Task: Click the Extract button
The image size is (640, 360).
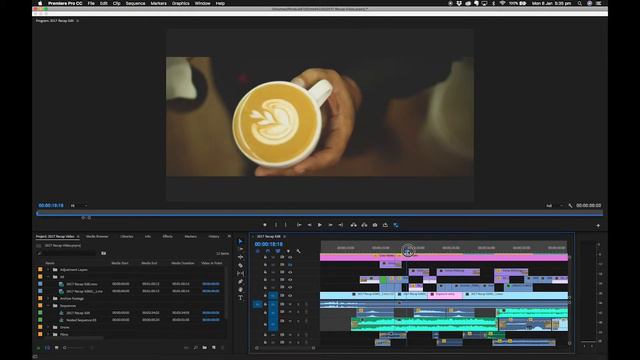Action: coord(364,225)
